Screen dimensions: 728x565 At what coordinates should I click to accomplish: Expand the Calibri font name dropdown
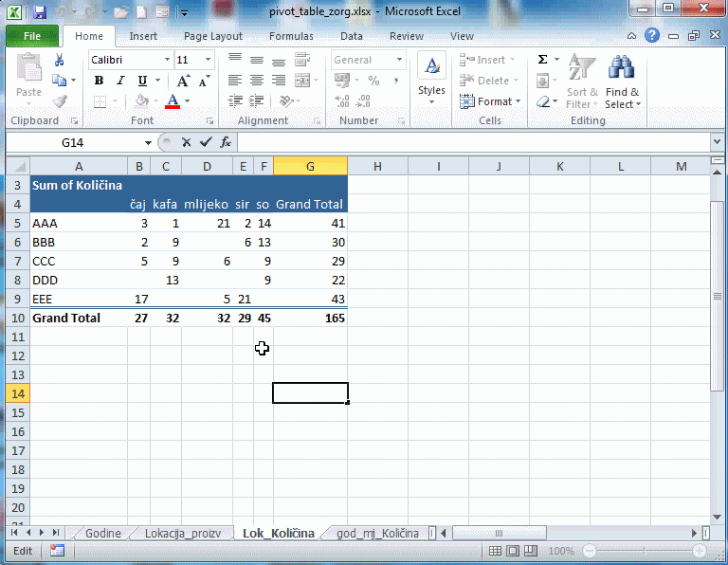click(x=167, y=60)
